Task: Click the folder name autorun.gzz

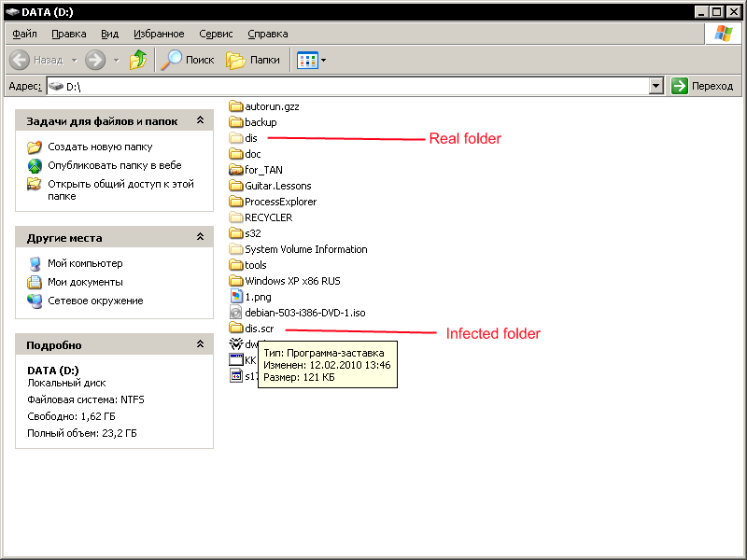Action: (x=272, y=106)
